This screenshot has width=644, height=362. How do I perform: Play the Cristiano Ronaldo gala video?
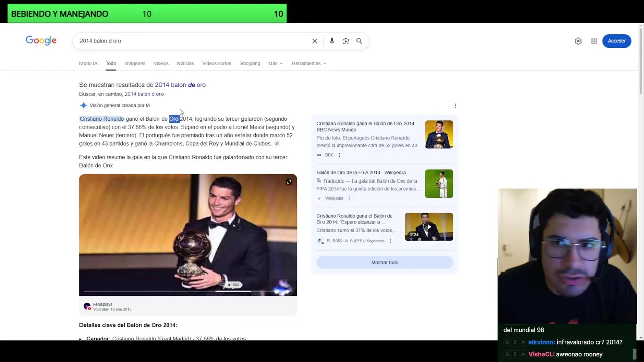click(188, 235)
